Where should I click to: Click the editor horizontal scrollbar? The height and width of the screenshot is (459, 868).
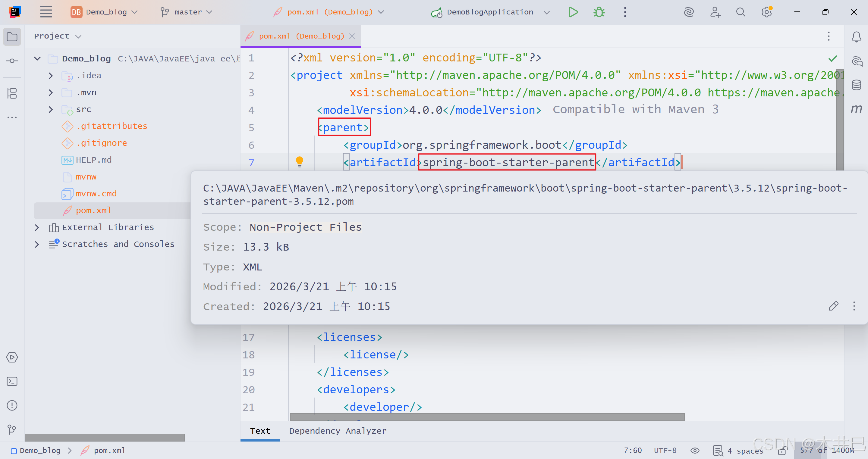[x=487, y=417]
